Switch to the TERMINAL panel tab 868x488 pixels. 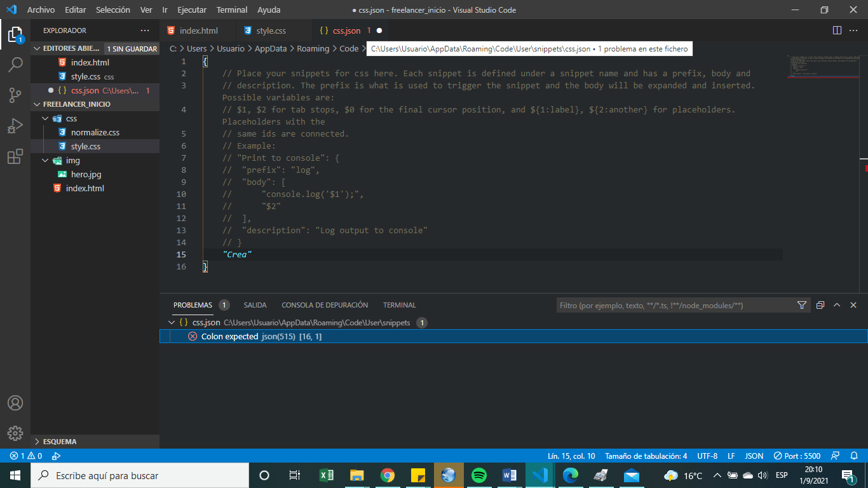tap(399, 305)
